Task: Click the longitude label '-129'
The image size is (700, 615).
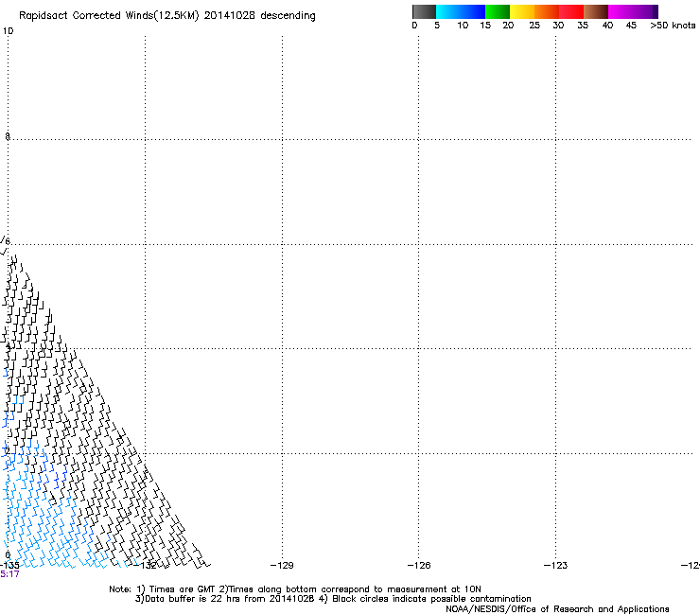Action: click(282, 566)
